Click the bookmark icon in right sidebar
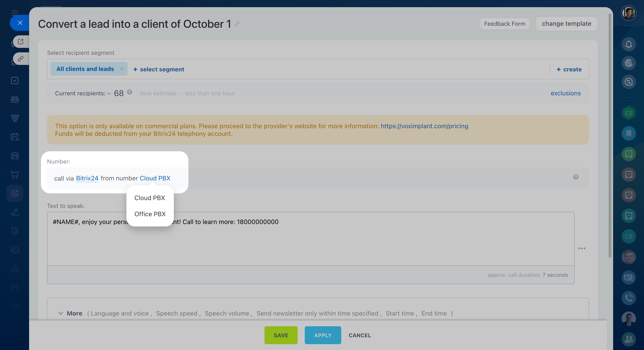 629,133
